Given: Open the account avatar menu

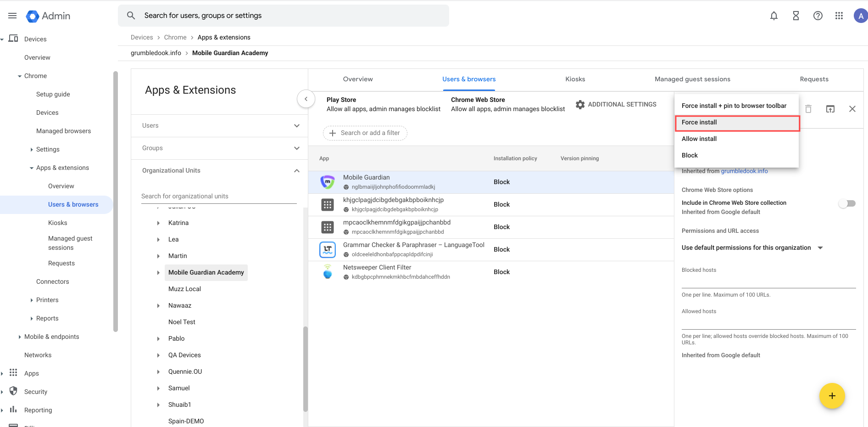Looking at the screenshot, I should [x=860, y=16].
